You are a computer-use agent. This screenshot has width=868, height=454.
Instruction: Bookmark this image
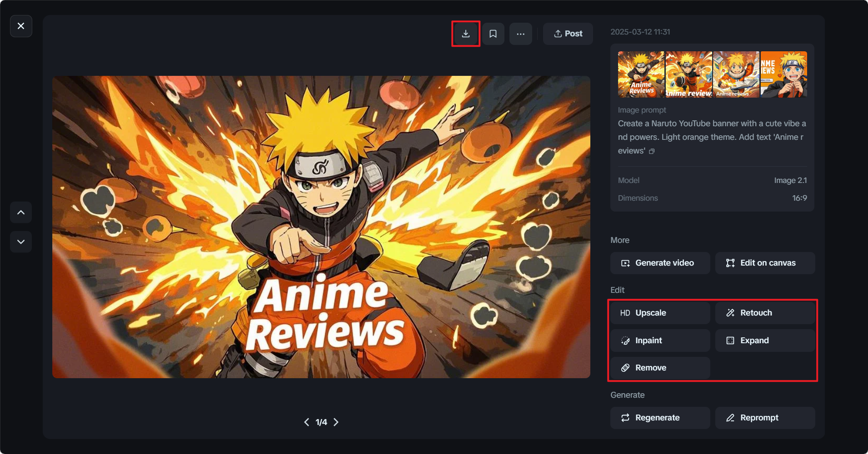493,34
